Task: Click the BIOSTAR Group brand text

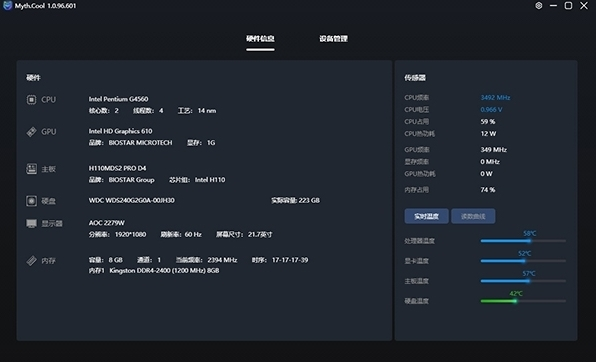Action: (132, 179)
